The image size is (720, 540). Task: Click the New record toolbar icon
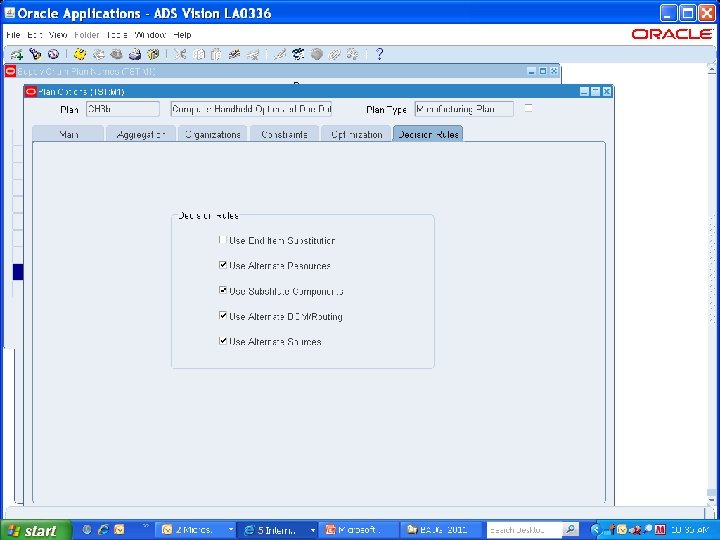17,54
